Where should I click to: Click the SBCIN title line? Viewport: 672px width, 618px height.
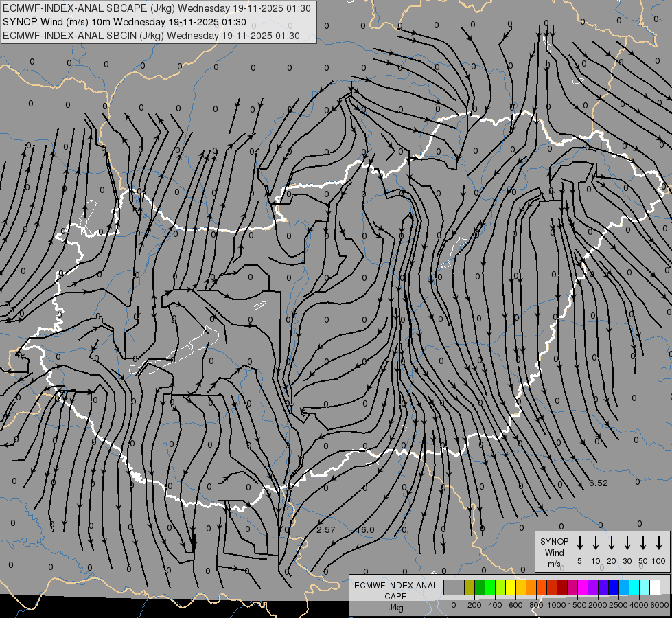point(151,36)
